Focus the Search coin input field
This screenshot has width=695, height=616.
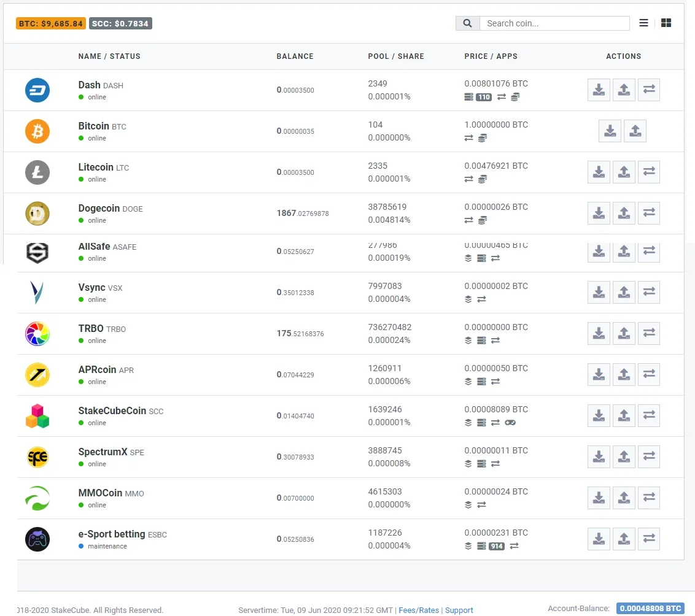coord(554,23)
